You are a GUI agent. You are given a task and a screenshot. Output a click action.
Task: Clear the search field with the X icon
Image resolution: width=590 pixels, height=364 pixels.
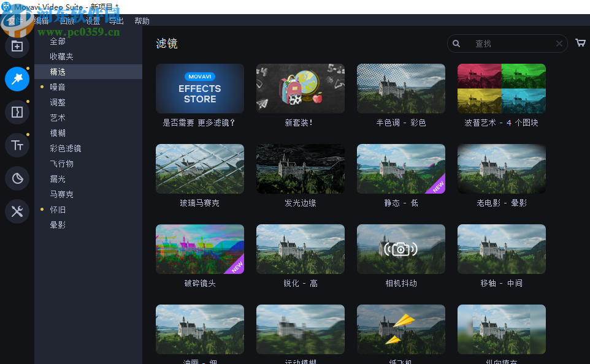coord(559,44)
